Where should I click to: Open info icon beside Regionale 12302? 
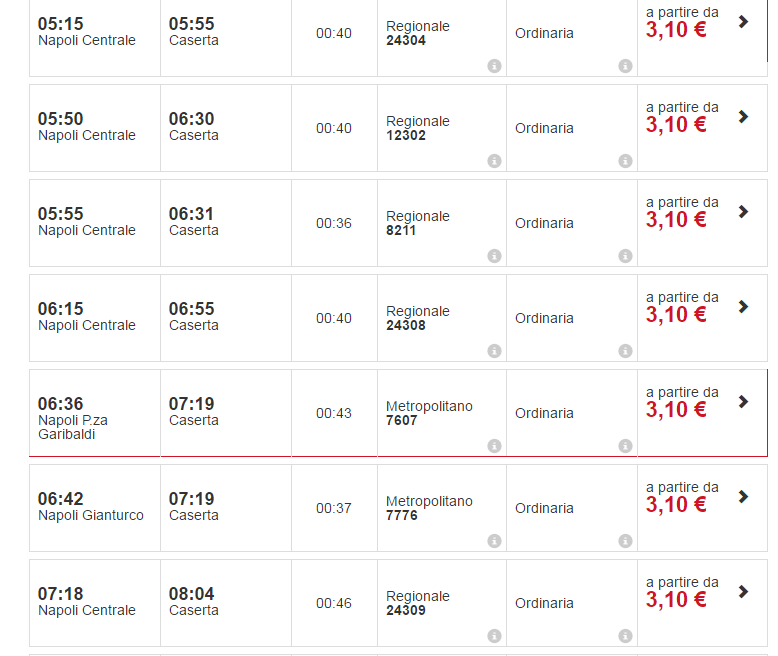tap(494, 161)
